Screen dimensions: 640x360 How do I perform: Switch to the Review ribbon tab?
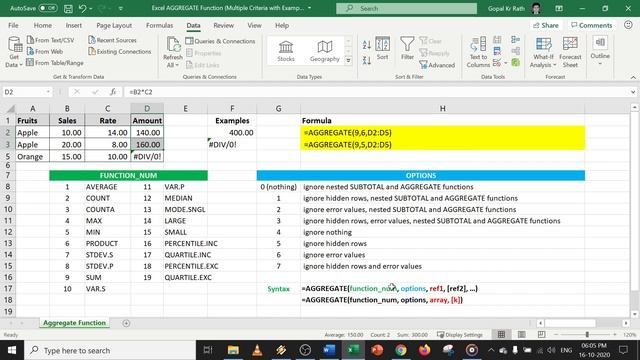pyautogui.click(x=224, y=25)
